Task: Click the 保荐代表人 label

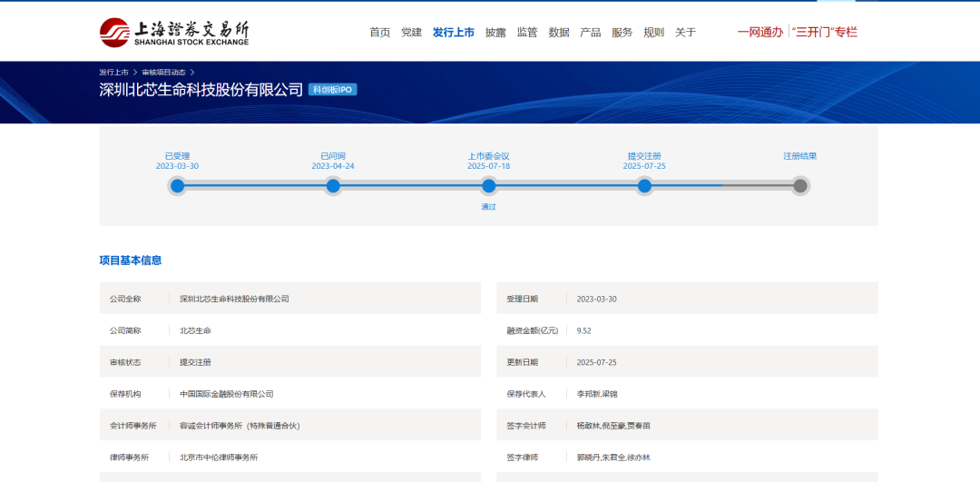Action: 526,395
